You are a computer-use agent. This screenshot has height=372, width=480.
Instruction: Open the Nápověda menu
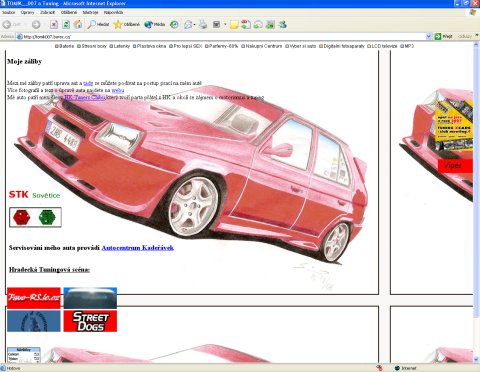[113, 12]
